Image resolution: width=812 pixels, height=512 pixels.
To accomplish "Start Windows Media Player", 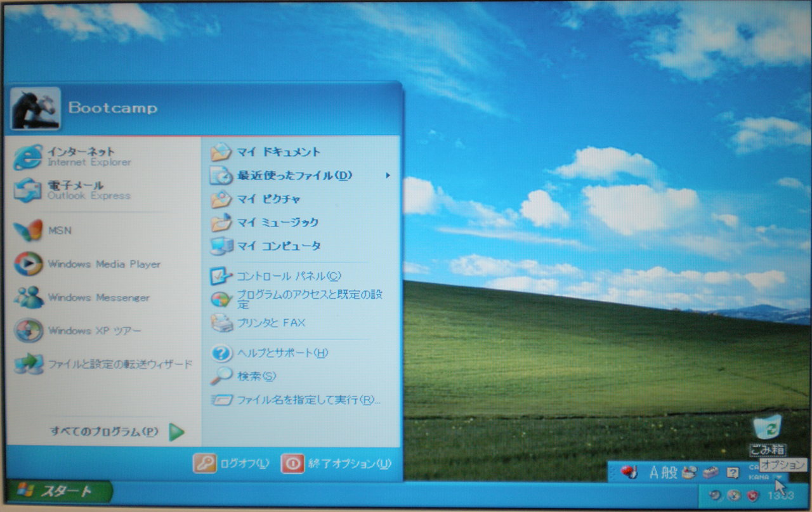I will point(103,264).
